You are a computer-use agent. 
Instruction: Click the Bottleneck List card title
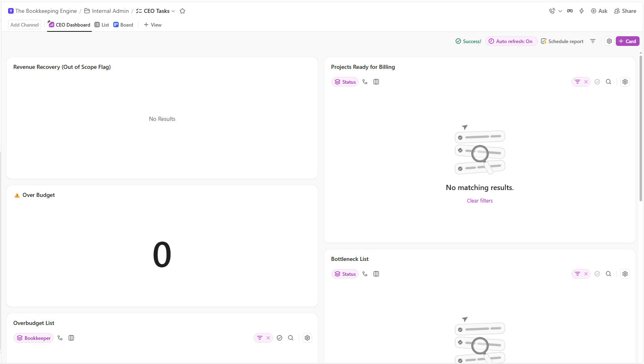350,259
